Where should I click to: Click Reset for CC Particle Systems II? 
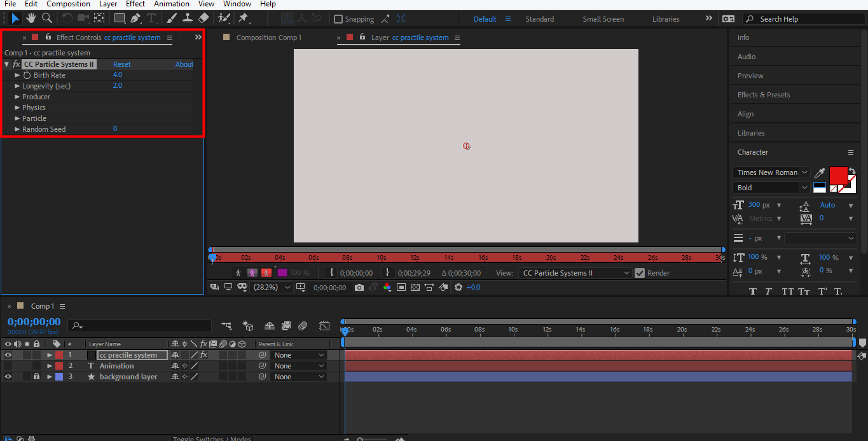(x=121, y=64)
